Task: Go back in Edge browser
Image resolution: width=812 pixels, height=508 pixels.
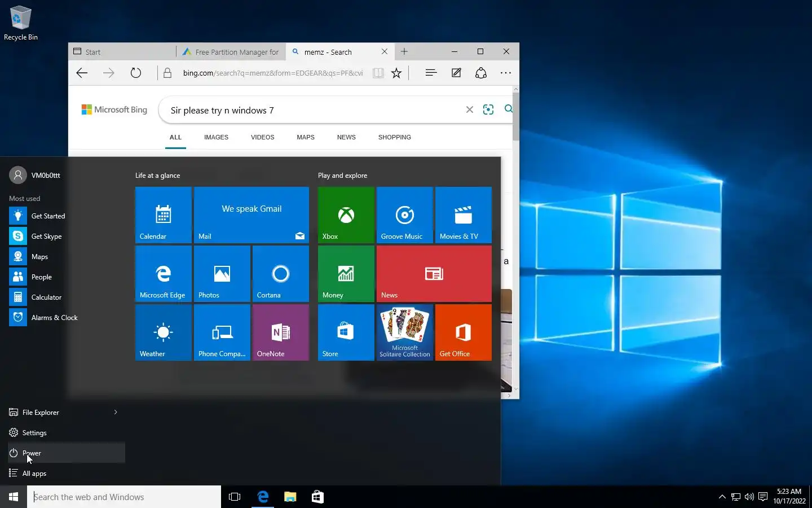Action: click(x=82, y=73)
